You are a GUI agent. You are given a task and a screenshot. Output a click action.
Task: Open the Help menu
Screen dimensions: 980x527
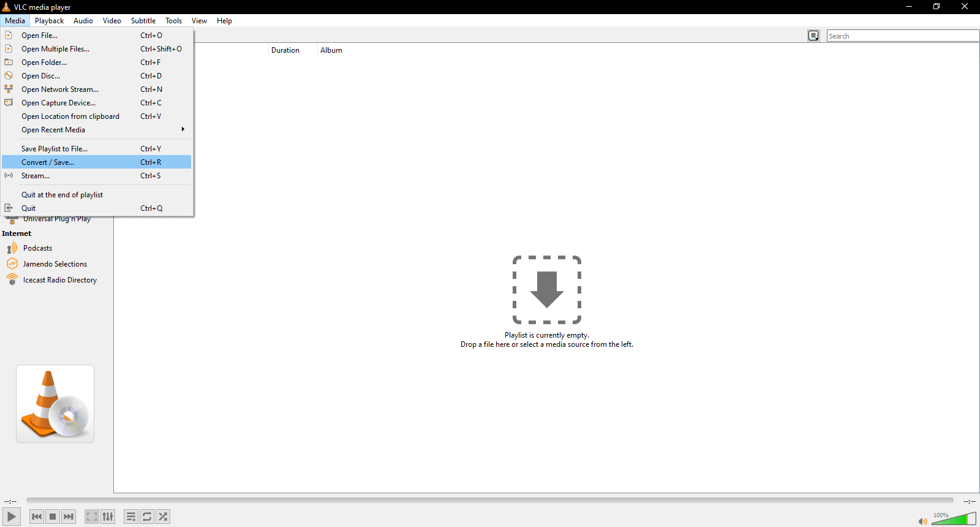224,20
